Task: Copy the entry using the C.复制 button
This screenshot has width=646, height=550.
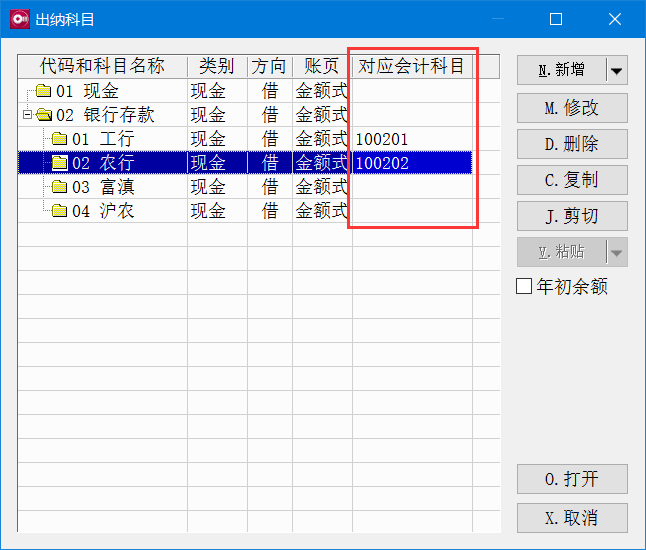Action: pos(571,180)
